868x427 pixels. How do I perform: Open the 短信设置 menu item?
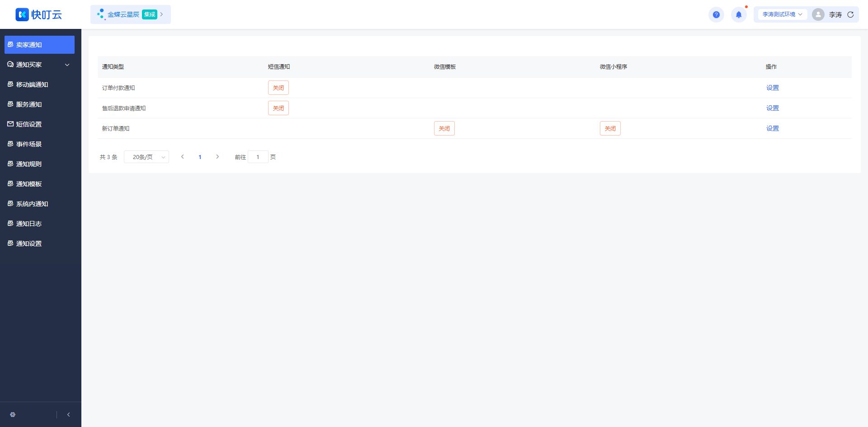(x=39, y=124)
